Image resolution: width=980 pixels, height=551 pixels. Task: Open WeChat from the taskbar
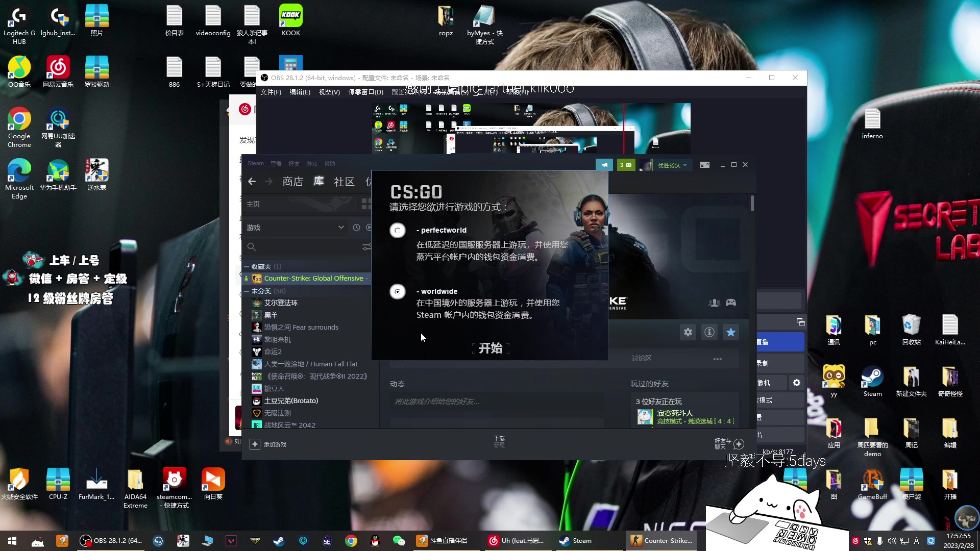399,541
